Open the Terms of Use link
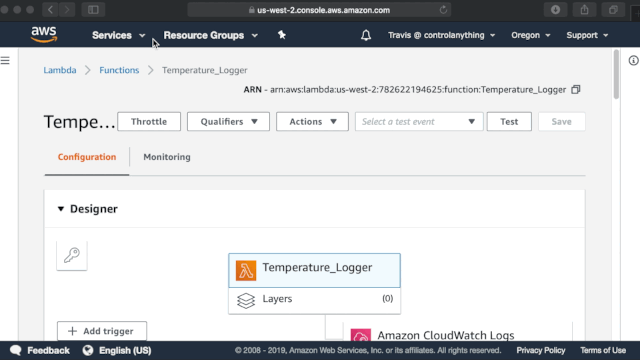 point(603,350)
